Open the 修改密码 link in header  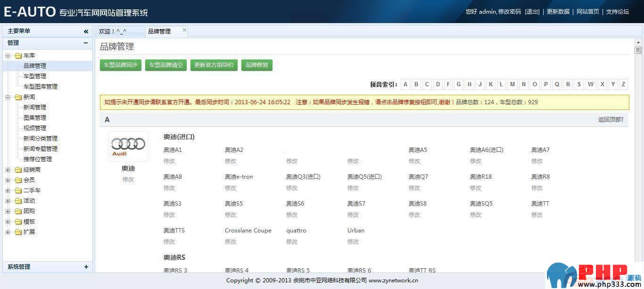tap(510, 12)
